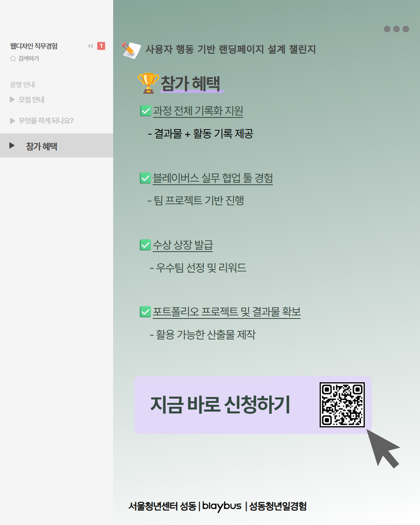Open the 웹디자인 직무경험 workspace title
This screenshot has width=420, height=525.
pos(34,46)
